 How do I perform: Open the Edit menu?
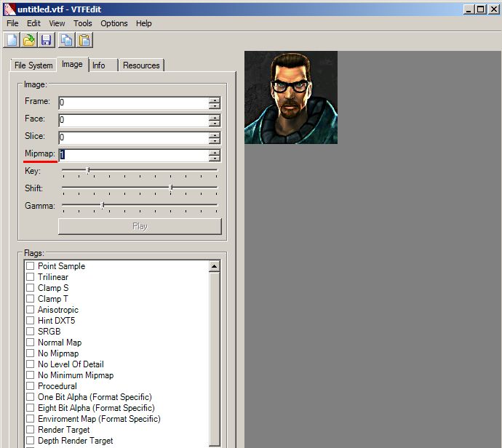pos(33,23)
